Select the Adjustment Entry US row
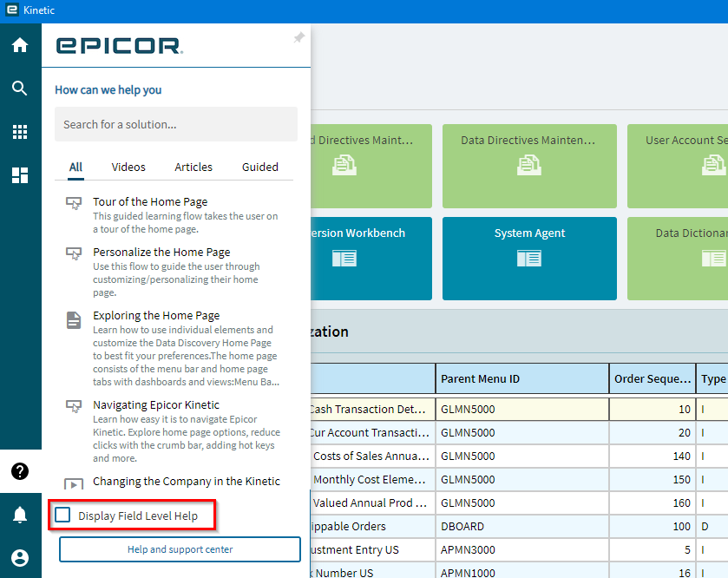The image size is (728, 578). click(x=519, y=549)
